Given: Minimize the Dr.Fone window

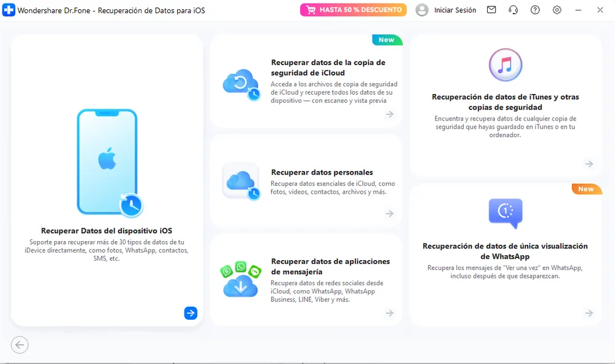Looking at the screenshot, I should [x=578, y=10].
